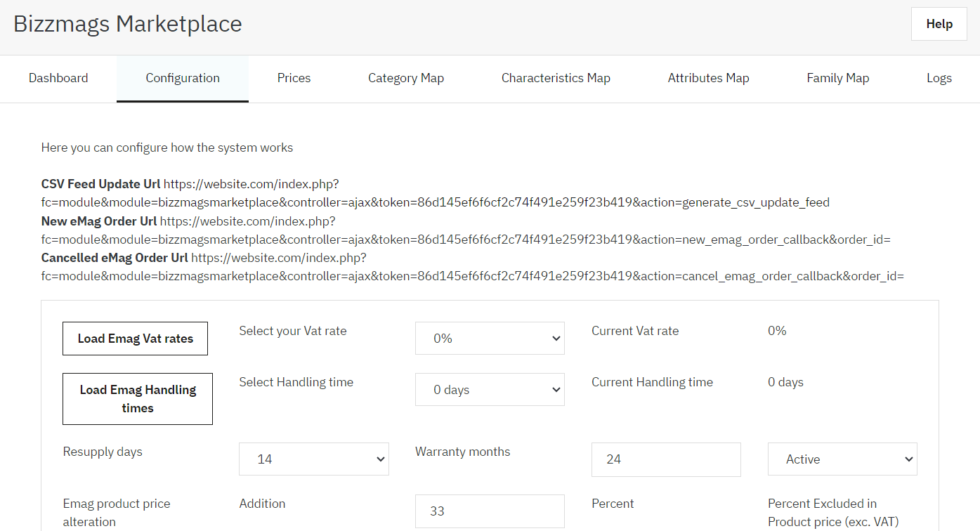Image resolution: width=980 pixels, height=531 pixels.
Task: Switch to the Configuration tab
Action: pyautogui.click(x=183, y=79)
